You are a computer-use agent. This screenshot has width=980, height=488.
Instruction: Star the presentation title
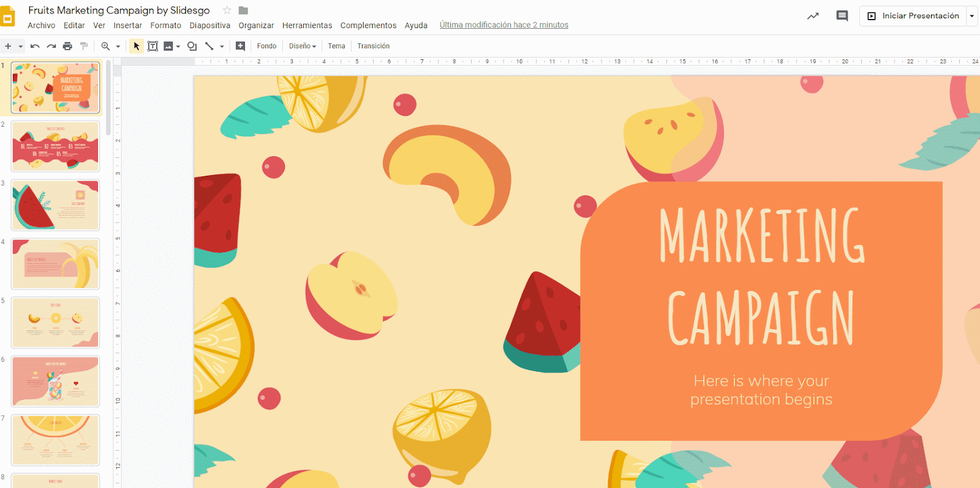[227, 10]
